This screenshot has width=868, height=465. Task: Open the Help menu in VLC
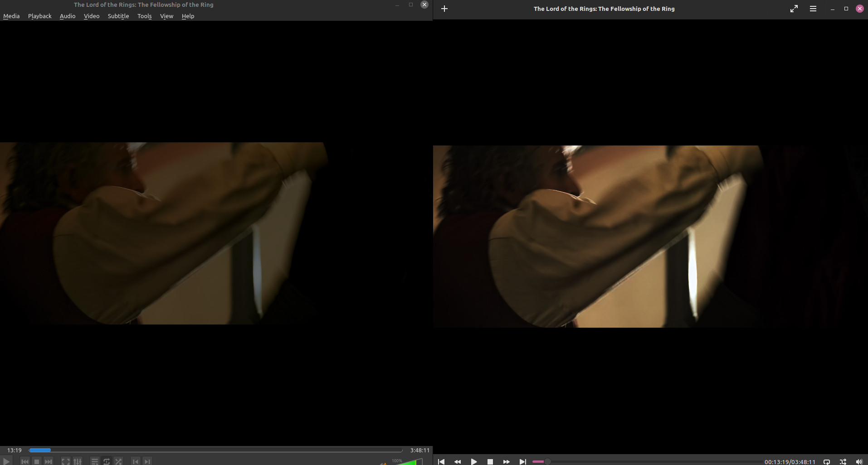pos(188,16)
